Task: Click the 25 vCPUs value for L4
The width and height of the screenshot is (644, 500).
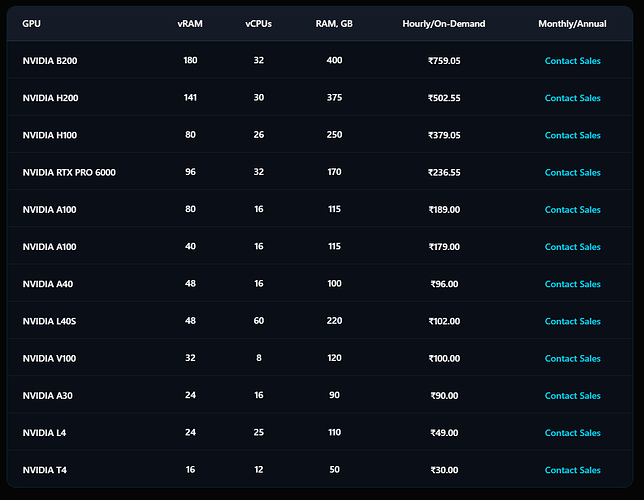Action: click(259, 432)
